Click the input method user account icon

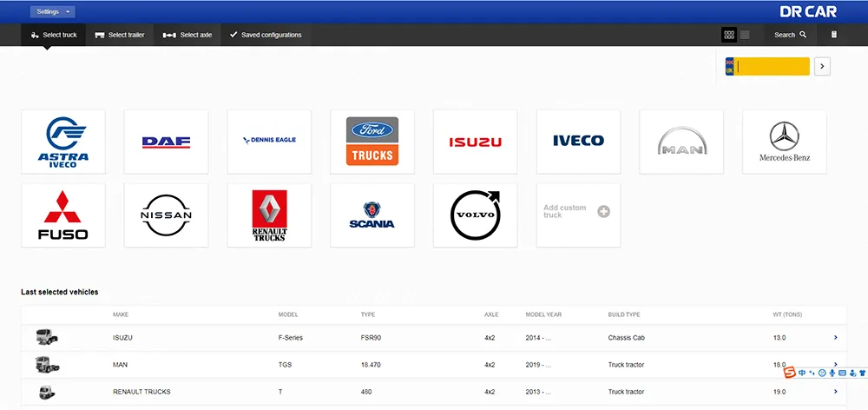click(x=852, y=373)
